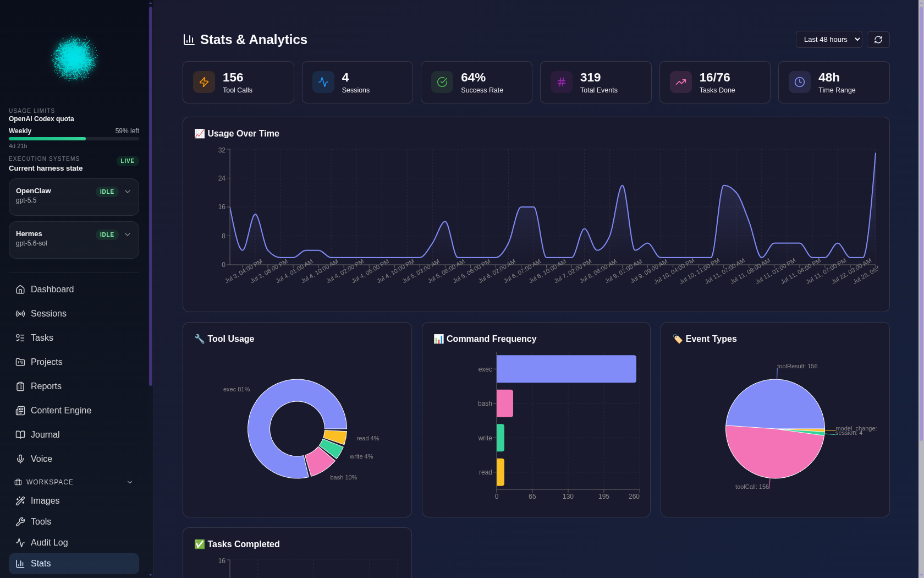Image resolution: width=924 pixels, height=578 pixels.
Task: Click the sidebar vertical scrollbar
Action: coord(151,195)
